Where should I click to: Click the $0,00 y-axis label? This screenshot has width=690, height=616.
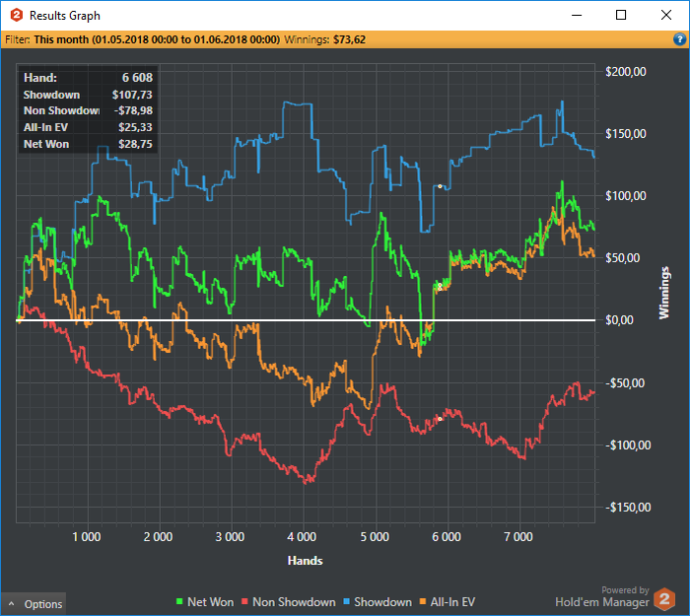pos(620,320)
